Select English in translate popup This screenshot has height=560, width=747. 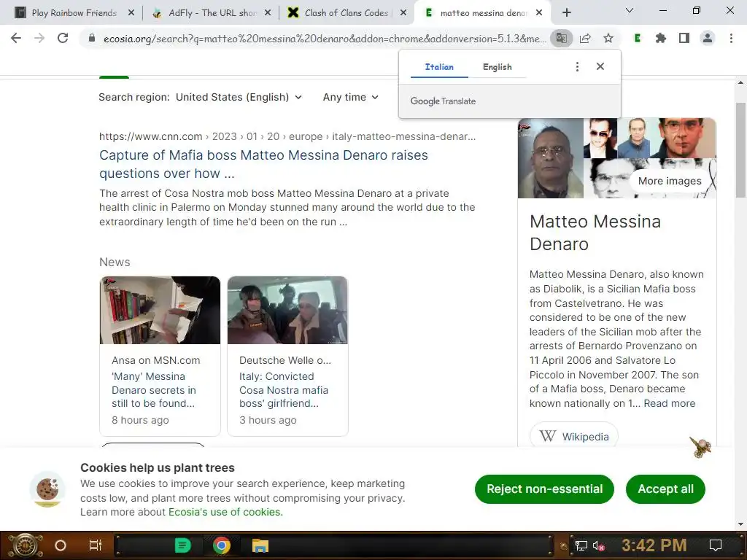[498, 67]
